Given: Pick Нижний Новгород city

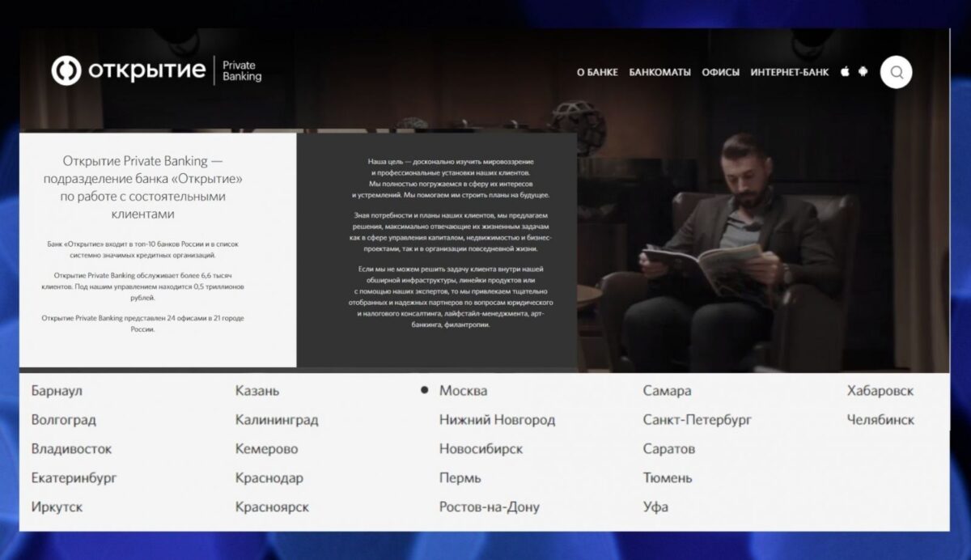Looking at the screenshot, I should point(497,420).
